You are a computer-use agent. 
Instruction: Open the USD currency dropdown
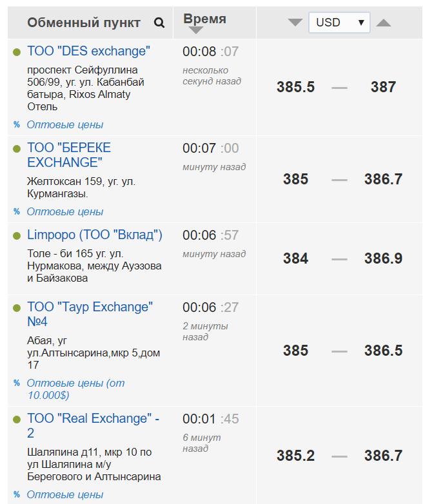click(x=339, y=23)
